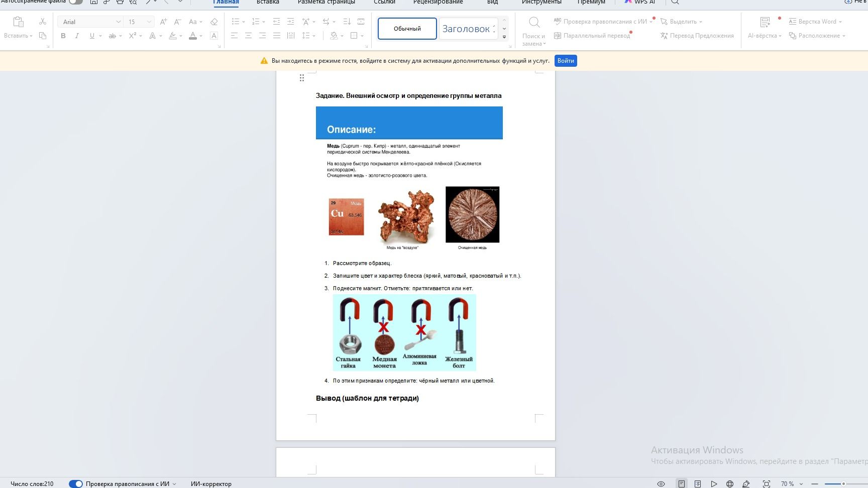Increase font size with A+ icon
Screen dimensions: 868x488
[x=163, y=22]
